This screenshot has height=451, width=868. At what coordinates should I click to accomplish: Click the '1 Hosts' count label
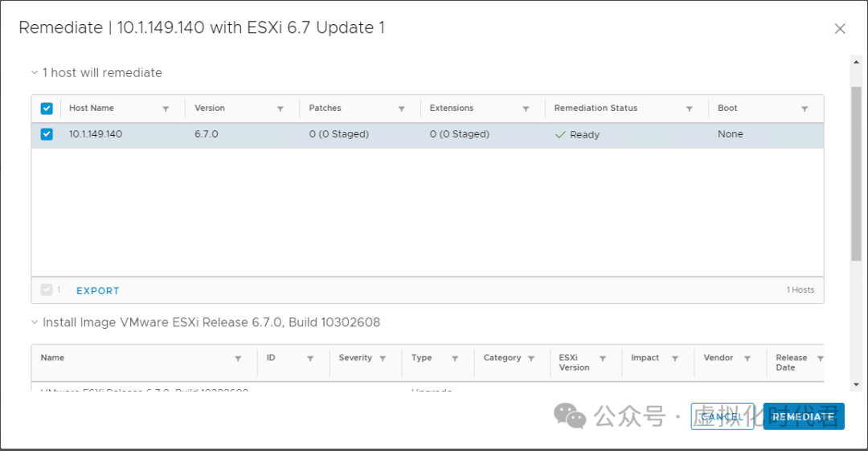point(800,289)
